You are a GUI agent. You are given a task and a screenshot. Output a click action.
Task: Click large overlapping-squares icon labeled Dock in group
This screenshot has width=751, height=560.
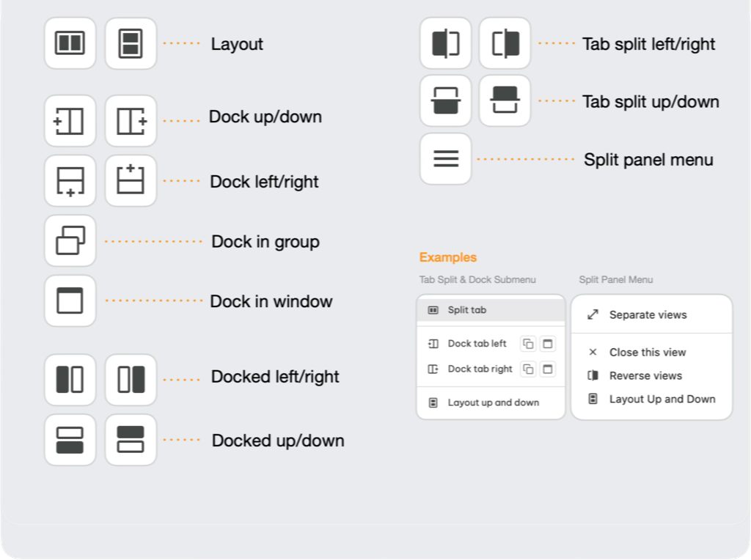click(70, 241)
